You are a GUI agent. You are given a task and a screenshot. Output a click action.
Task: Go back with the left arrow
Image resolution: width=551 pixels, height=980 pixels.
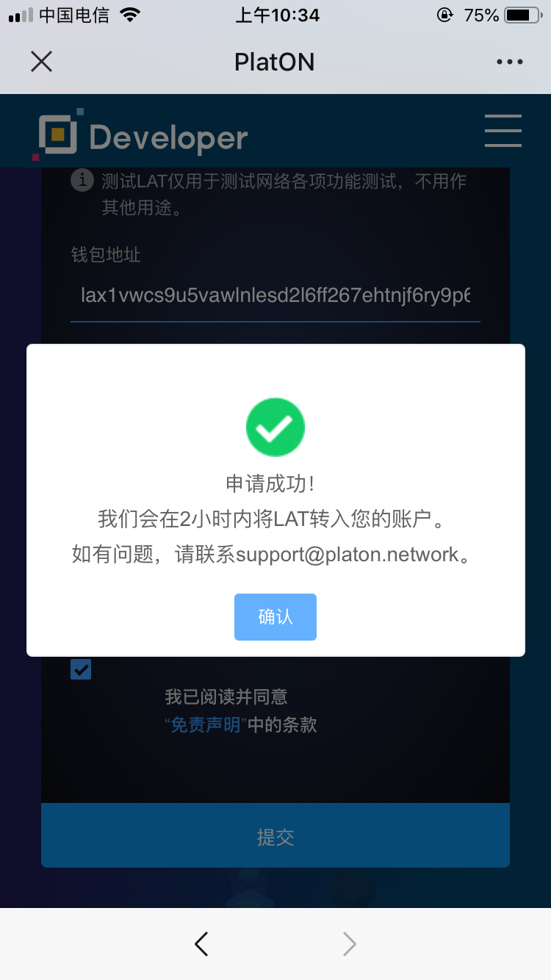[201, 943]
